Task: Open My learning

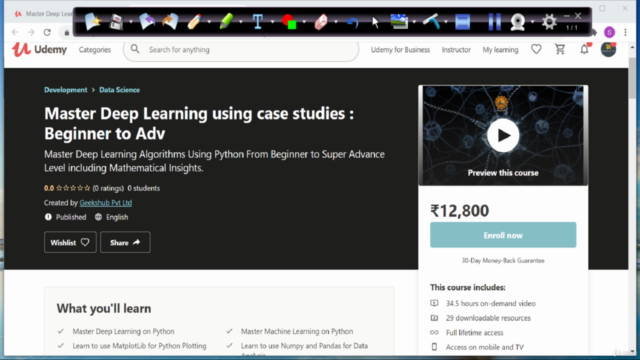Action: [500, 50]
